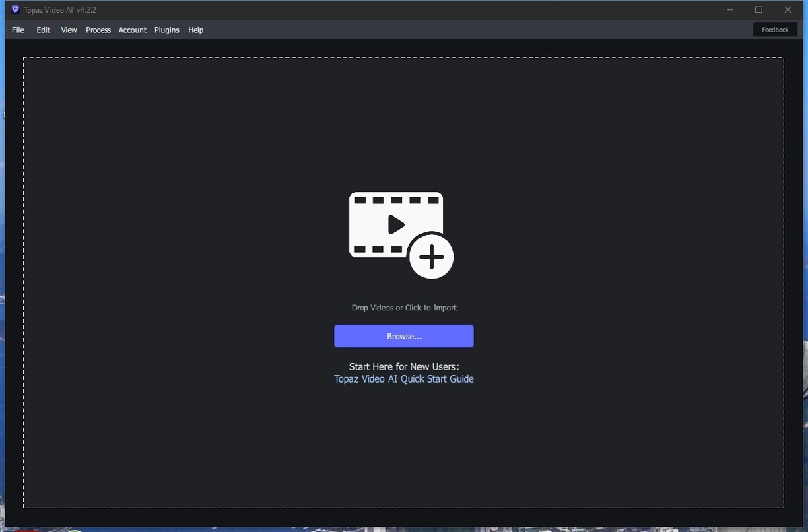808x532 pixels.
Task: Open the Process menu
Action: click(x=98, y=30)
